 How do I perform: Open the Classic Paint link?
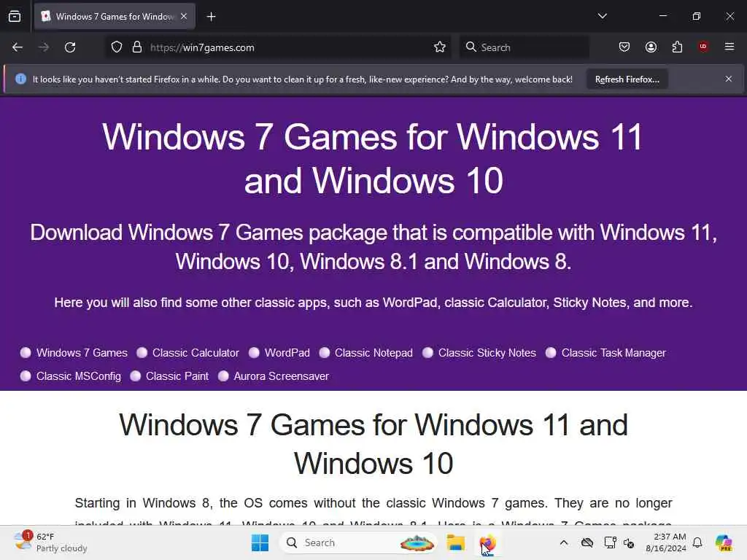(177, 376)
